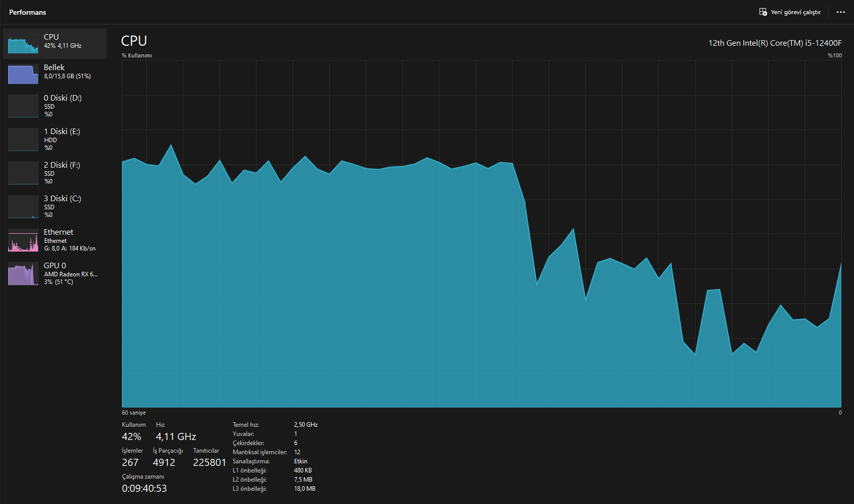Click the '60 saniye' time axis label
Image resolution: width=854 pixels, height=504 pixels.
[134, 413]
